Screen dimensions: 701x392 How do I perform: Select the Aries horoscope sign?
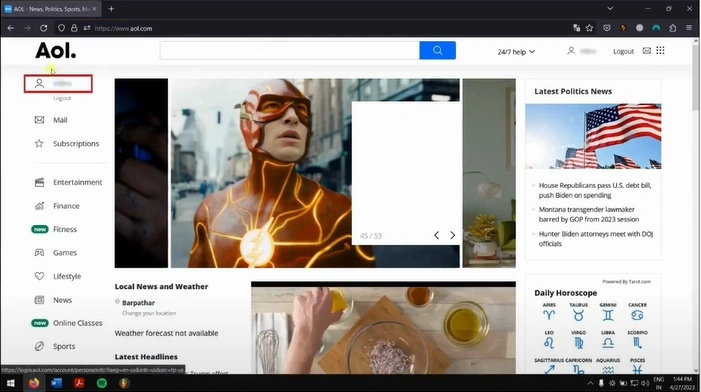(549, 312)
